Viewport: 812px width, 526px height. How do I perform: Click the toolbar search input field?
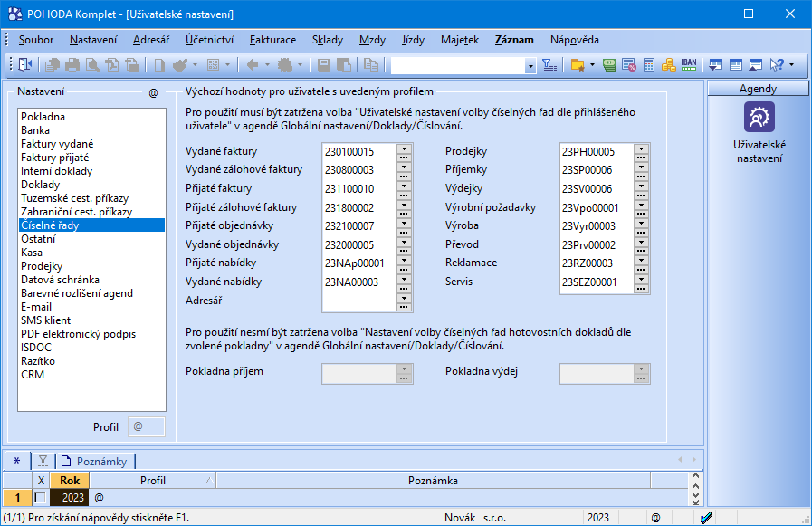458,66
